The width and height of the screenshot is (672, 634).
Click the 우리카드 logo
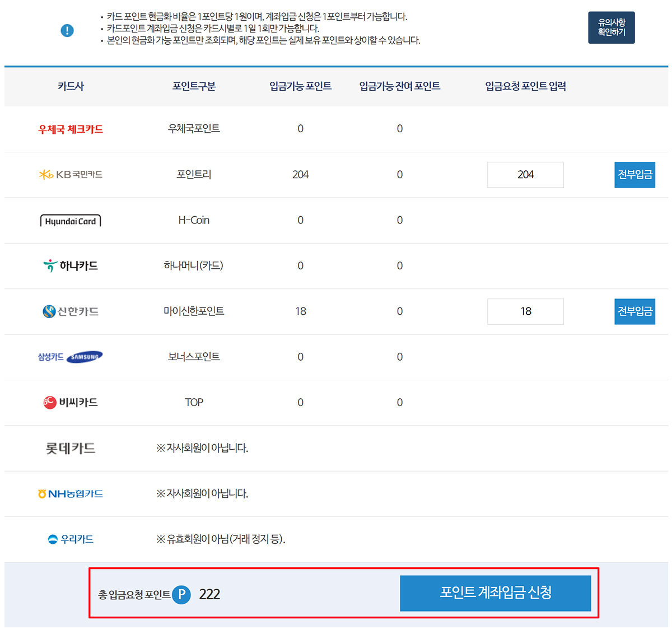[x=71, y=539]
